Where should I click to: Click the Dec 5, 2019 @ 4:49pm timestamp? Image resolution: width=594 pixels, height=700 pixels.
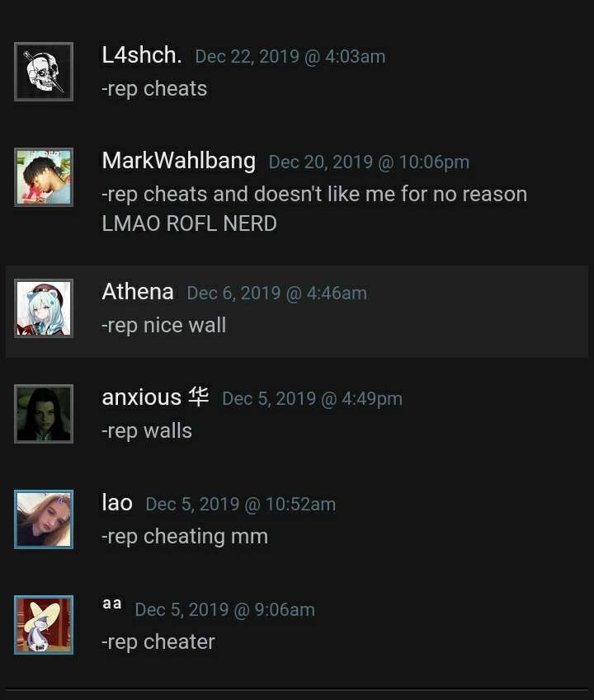point(312,399)
